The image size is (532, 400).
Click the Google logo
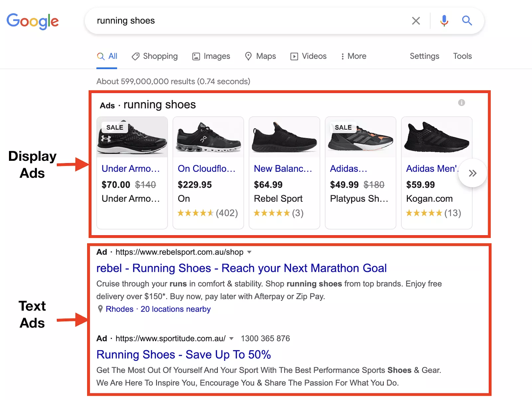point(33,22)
